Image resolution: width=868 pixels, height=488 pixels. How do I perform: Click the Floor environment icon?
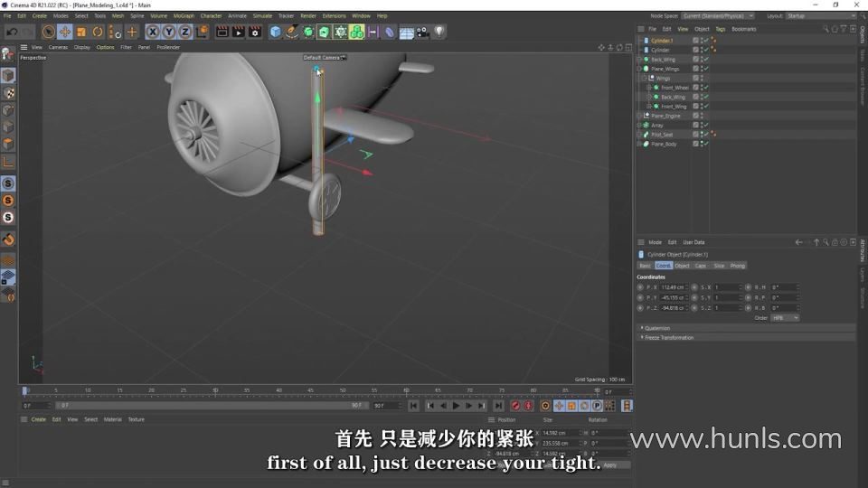coord(406,33)
